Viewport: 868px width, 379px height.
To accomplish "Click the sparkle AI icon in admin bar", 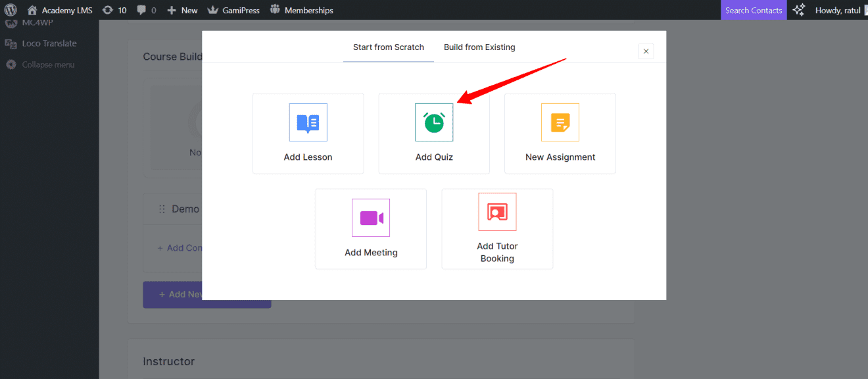I will point(798,10).
